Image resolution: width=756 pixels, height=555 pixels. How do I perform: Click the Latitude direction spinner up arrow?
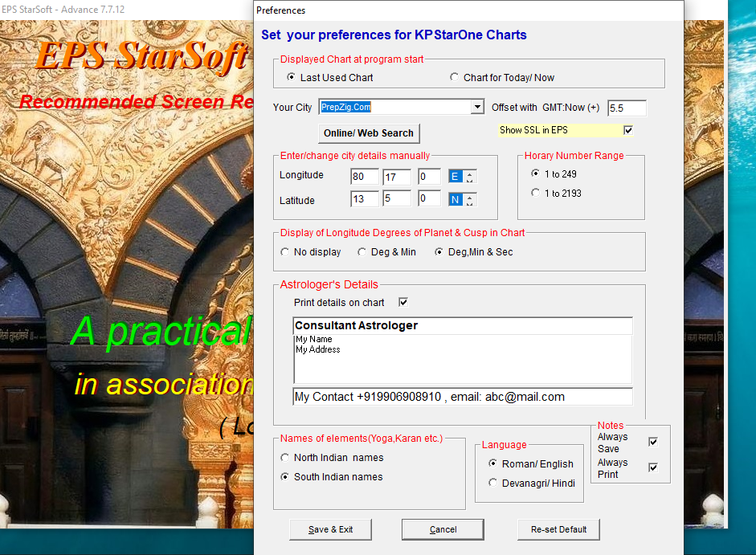(x=470, y=196)
